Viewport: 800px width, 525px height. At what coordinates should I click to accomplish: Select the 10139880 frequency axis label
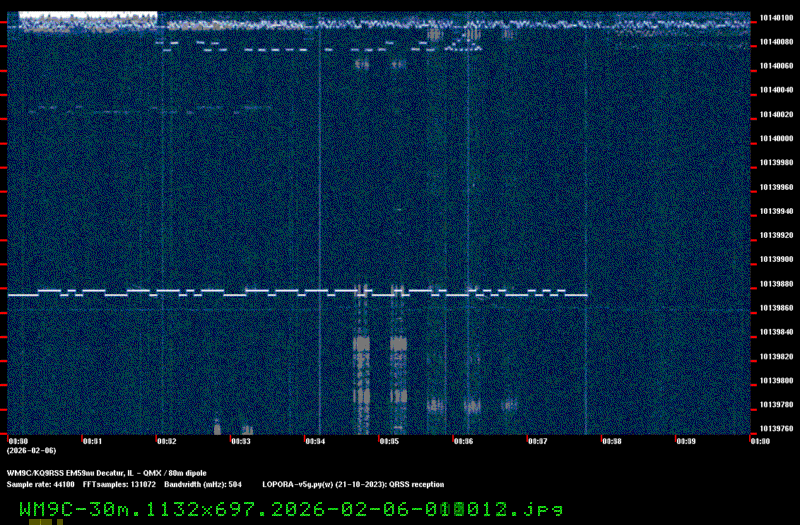777,284
